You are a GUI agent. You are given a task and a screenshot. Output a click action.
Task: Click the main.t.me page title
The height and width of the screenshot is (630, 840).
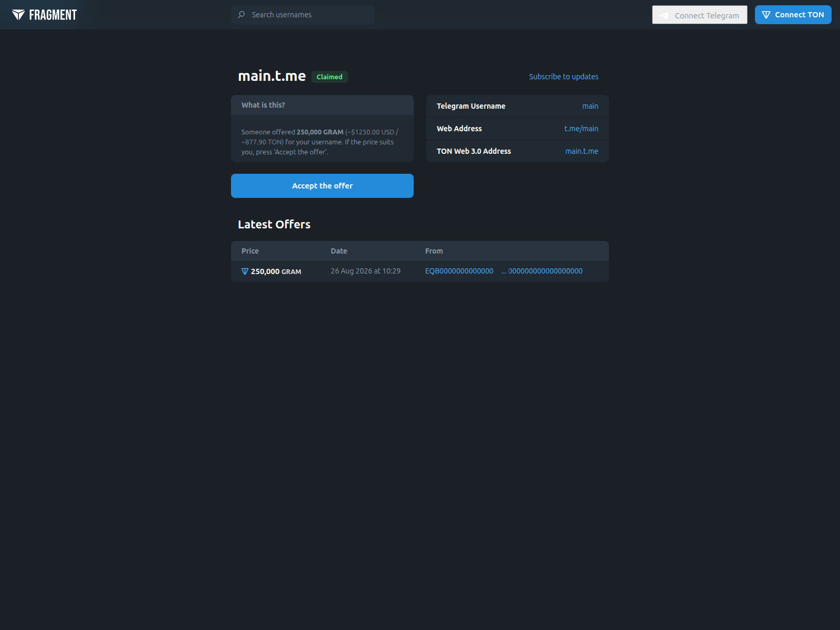click(x=272, y=76)
